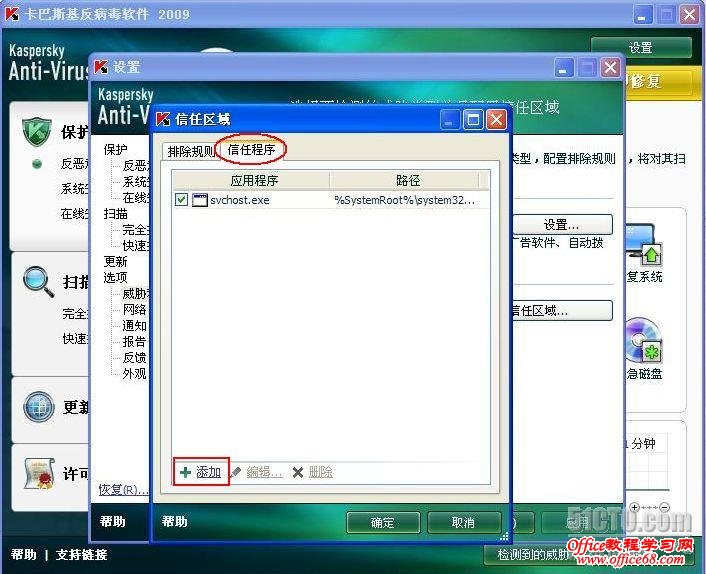
Task: Close the 设置 window
Action: coord(610,68)
